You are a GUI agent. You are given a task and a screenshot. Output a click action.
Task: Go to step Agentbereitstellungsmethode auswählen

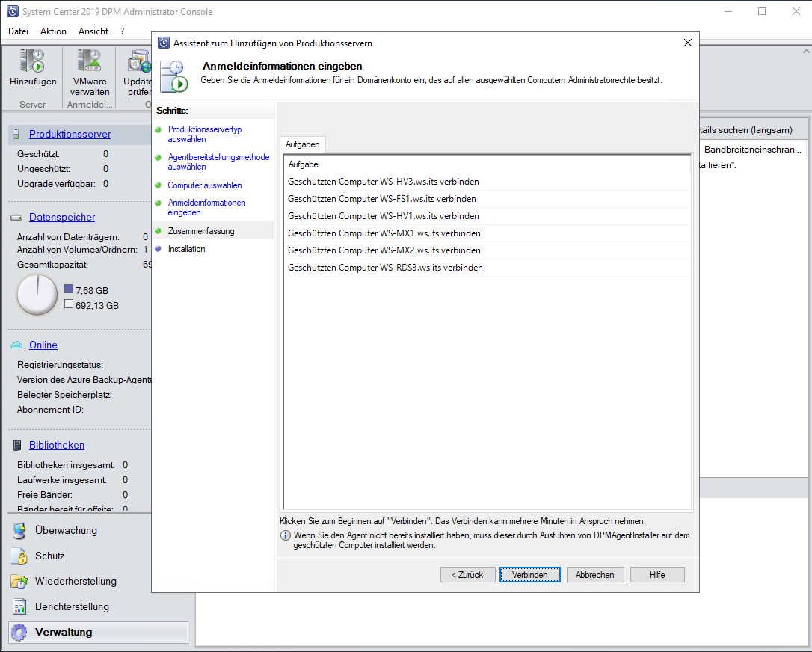(x=218, y=162)
